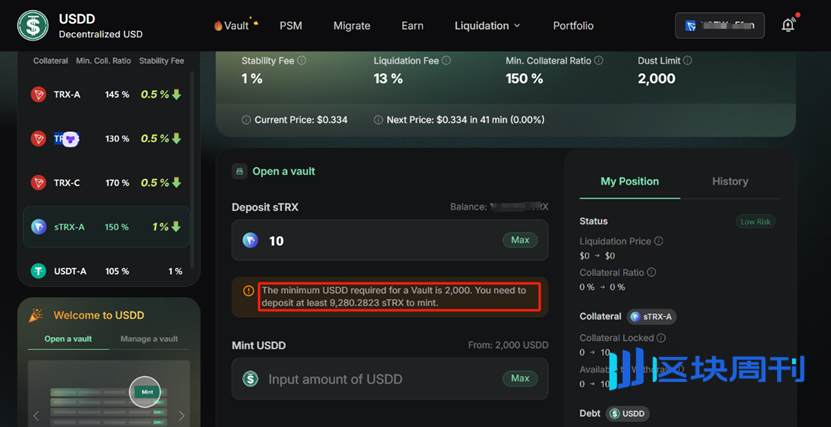Image resolution: width=831 pixels, height=427 pixels.
Task: Click the USDD debt badge
Action: coord(627,413)
